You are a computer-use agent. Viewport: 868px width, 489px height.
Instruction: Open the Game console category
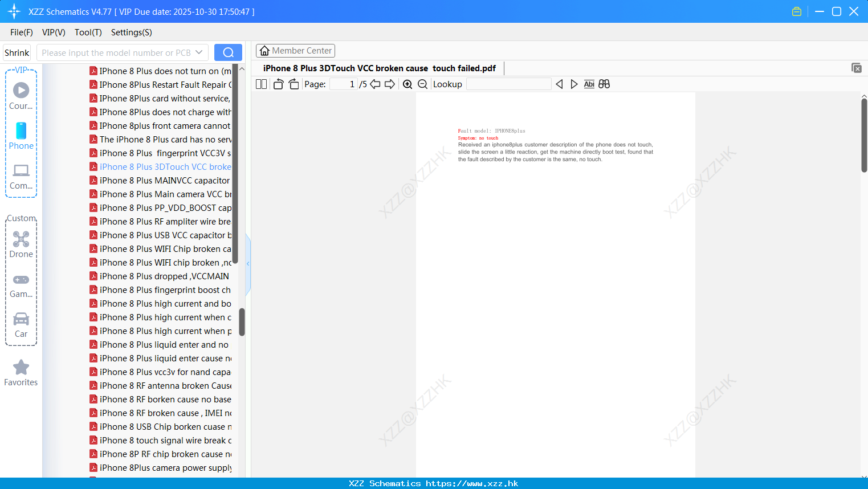coord(21,286)
